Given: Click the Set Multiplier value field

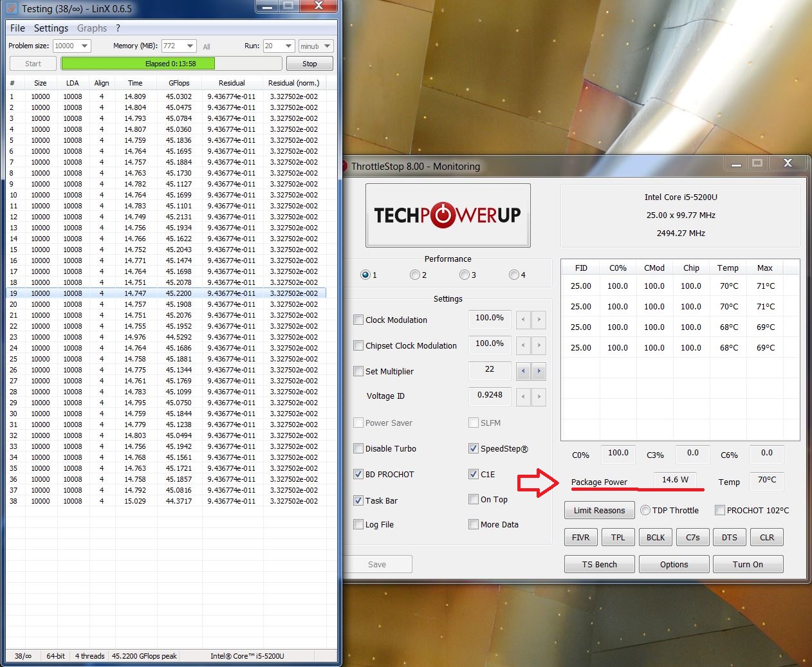Looking at the screenshot, I should coord(490,370).
